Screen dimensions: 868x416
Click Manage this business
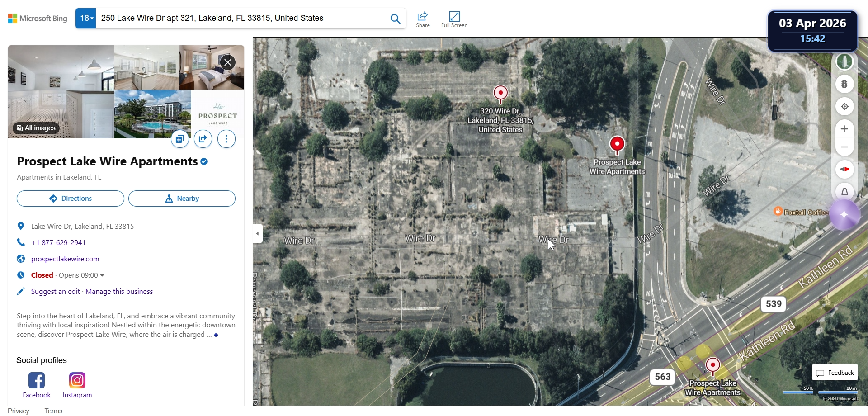tap(119, 291)
